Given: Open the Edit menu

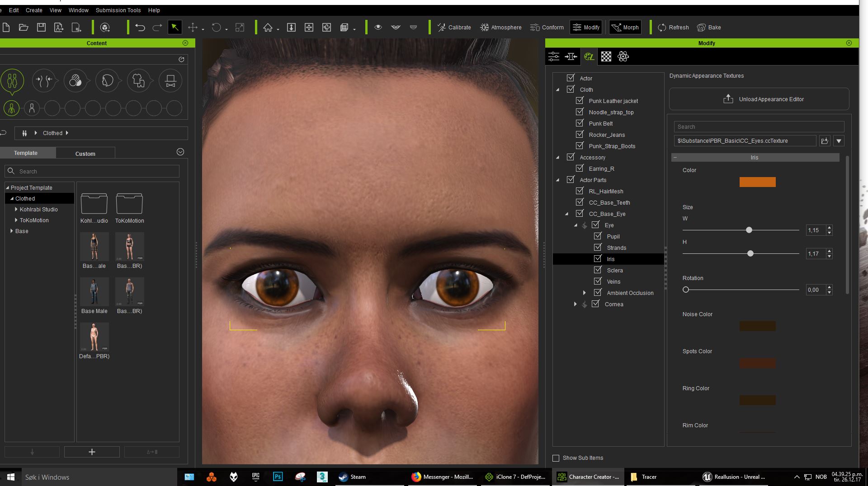Looking at the screenshot, I should [x=14, y=10].
